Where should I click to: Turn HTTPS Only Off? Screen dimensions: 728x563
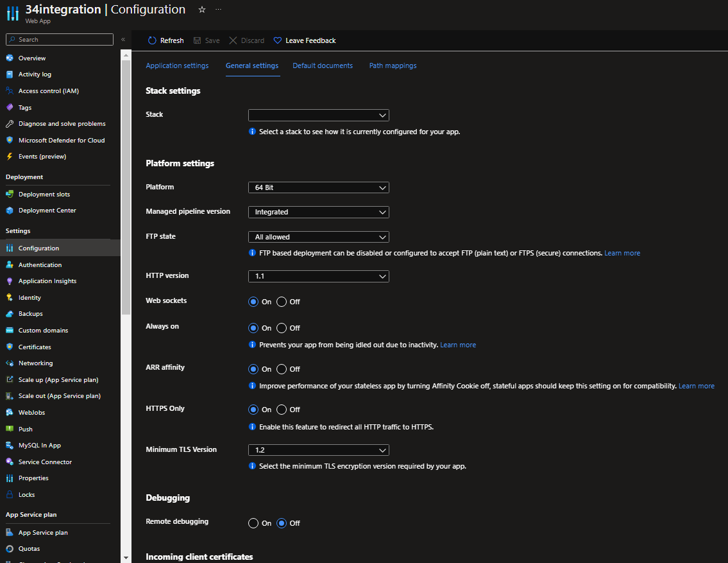(282, 410)
